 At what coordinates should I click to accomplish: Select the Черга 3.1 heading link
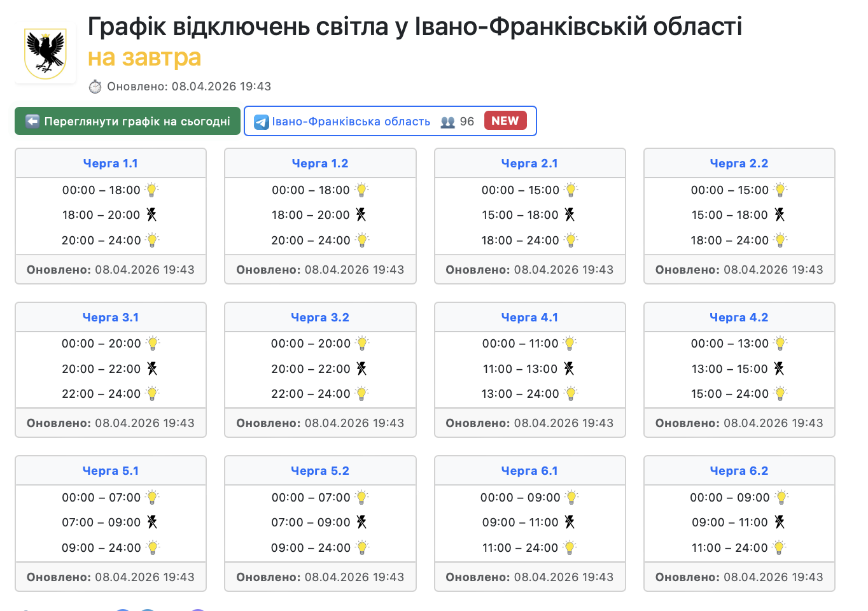(111, 317)
